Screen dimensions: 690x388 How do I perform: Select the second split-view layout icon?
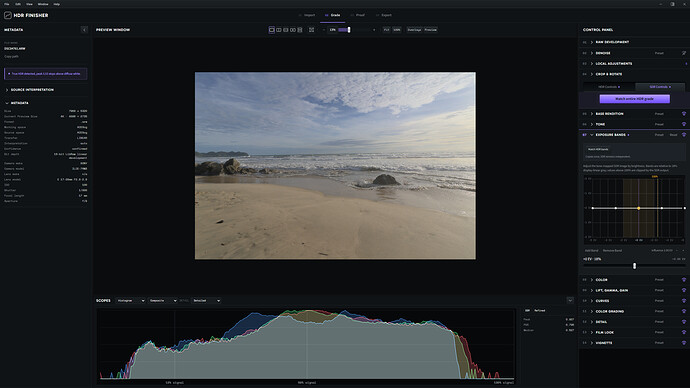(x=279, y=30)
